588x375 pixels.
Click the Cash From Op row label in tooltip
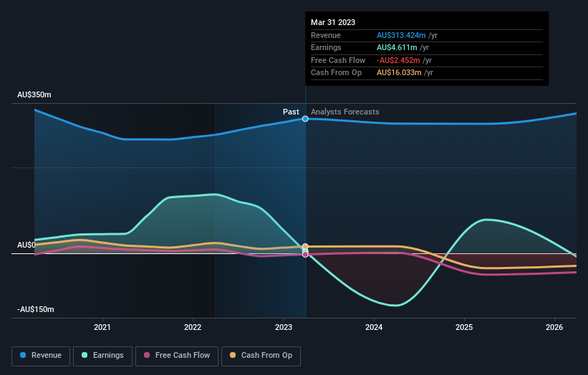point(337,73)
